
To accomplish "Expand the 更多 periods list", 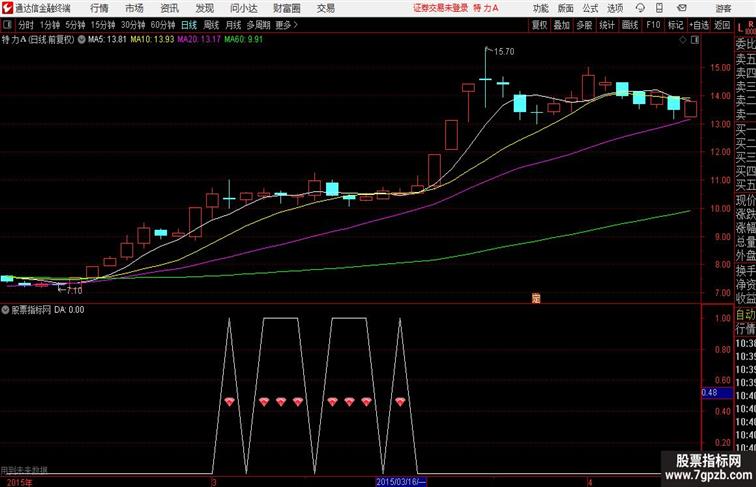I will (x=286, y=25).
